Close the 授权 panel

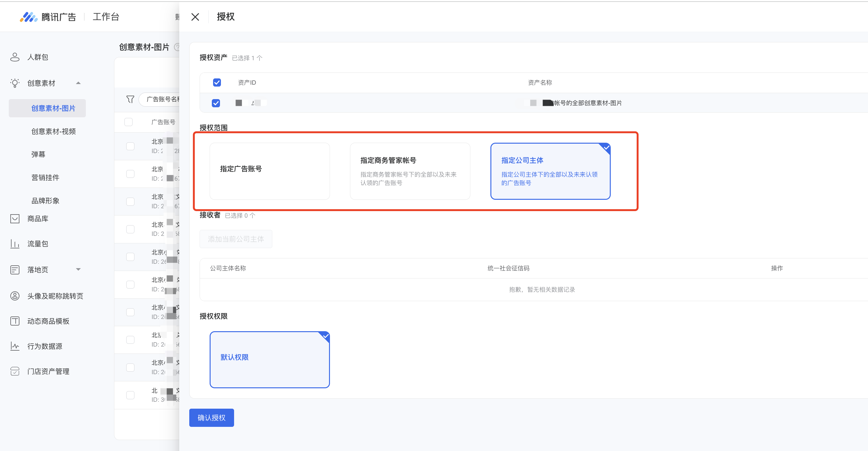pyautogui.click(x=195, y=17)
